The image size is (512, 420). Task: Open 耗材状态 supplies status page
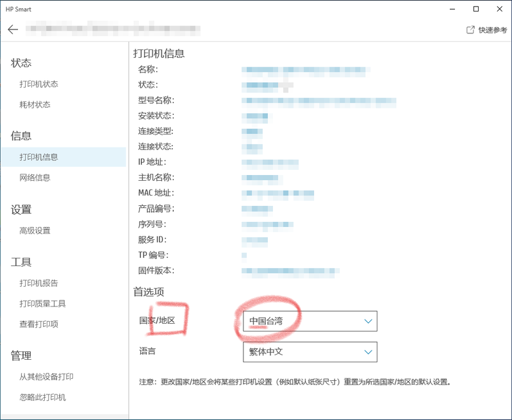[35, 105]
